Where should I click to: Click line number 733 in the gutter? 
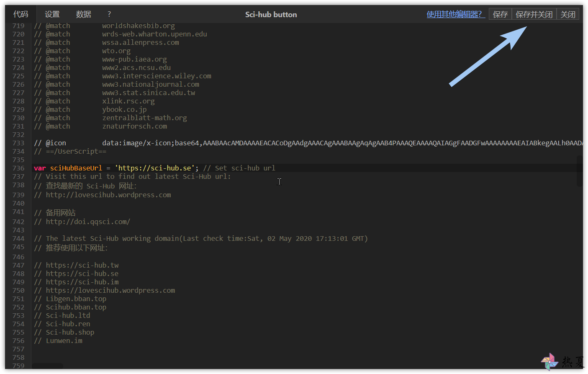pyautogui.click(x=18, y=143)
